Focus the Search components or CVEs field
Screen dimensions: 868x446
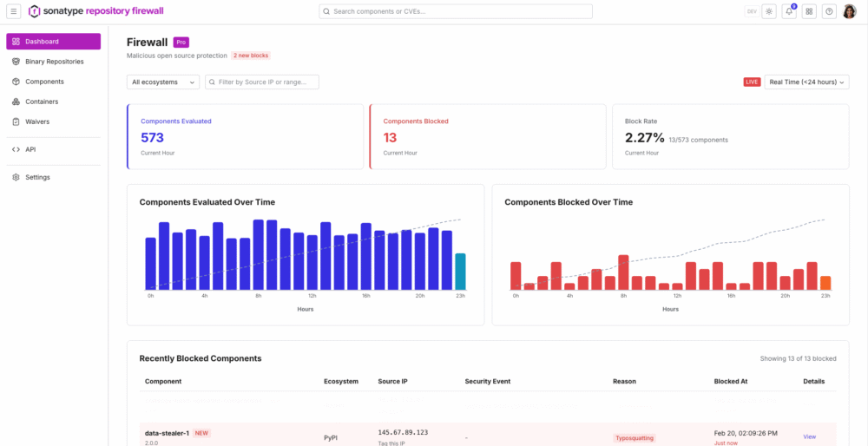[x=456, y=11]
